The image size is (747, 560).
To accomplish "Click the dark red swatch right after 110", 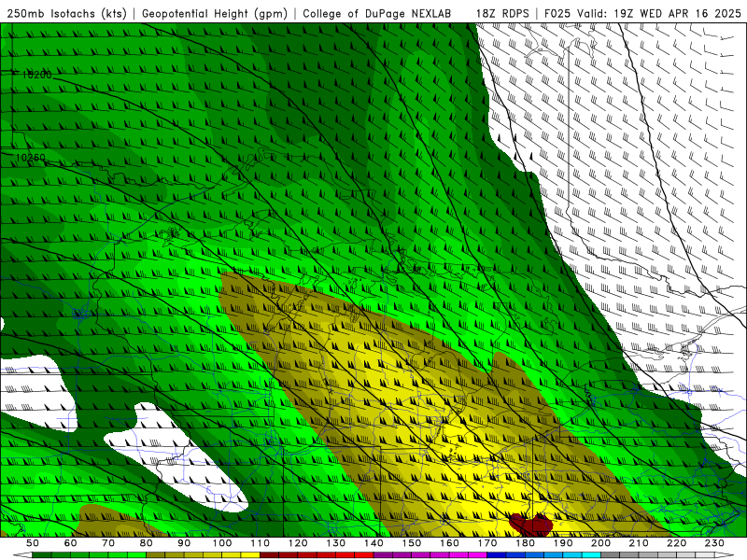I will [x=269, y=555].
